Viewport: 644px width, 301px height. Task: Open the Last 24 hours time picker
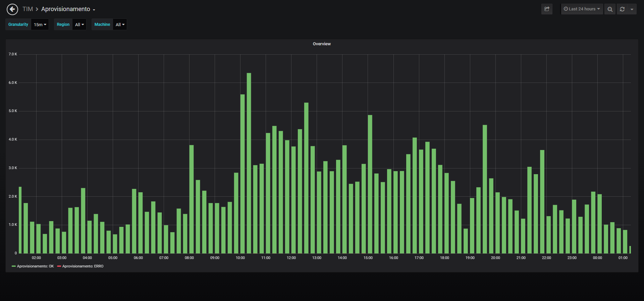[x=582, y=9]
